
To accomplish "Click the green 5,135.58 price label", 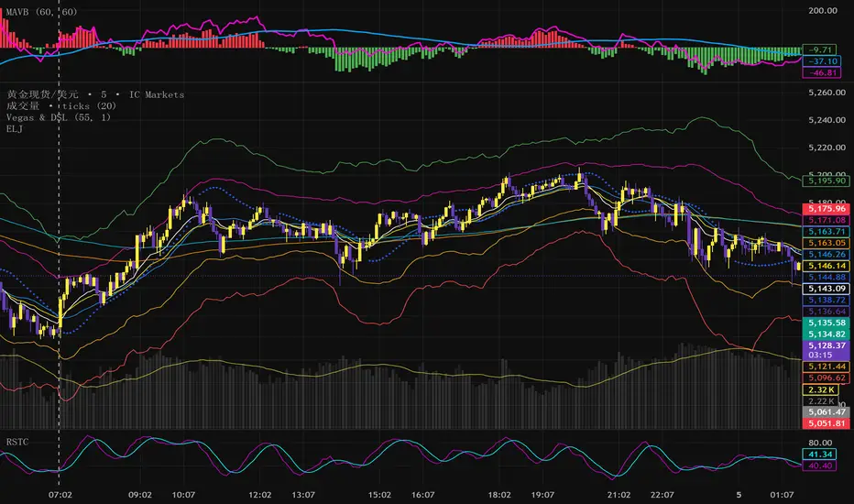I will [827, 323].
